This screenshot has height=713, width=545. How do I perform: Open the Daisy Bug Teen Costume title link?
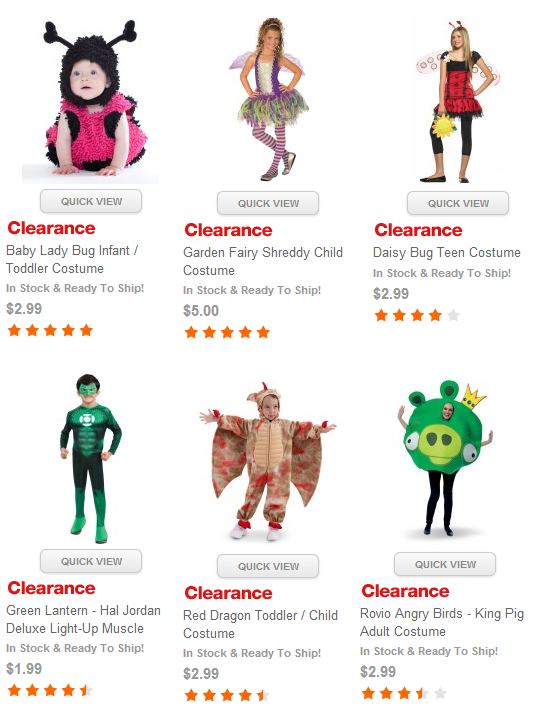pyautogui.click(x=446, y=252)
